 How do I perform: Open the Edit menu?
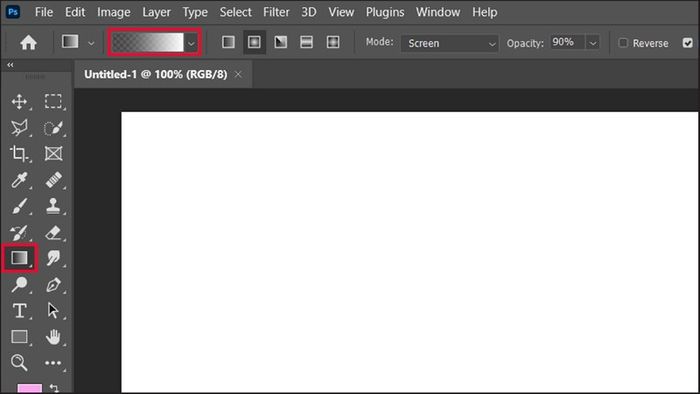click(75, 12)
